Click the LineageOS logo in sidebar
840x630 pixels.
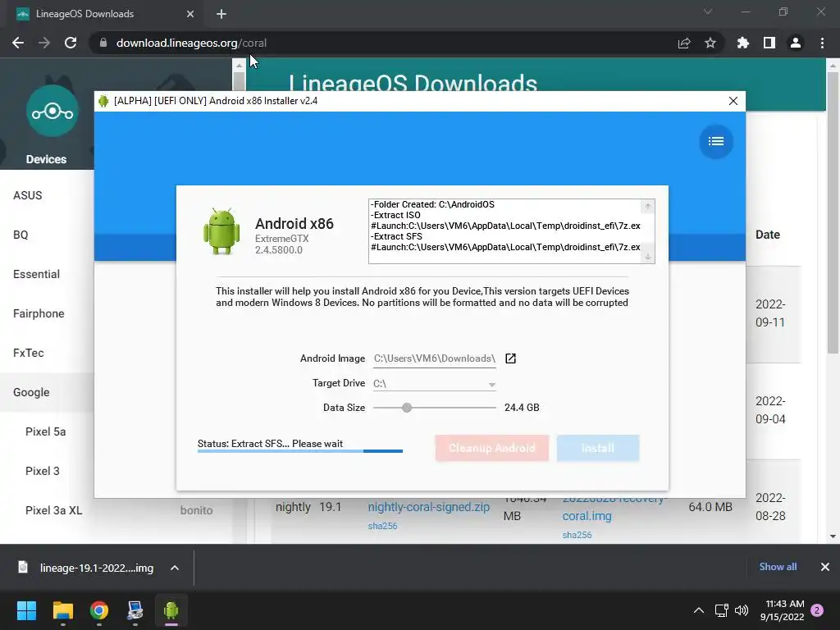pos(52,111)
